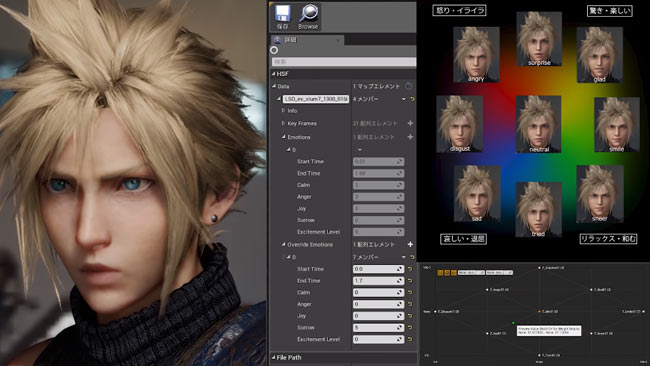Click the green preview point in blend graph

coord(513,323)
